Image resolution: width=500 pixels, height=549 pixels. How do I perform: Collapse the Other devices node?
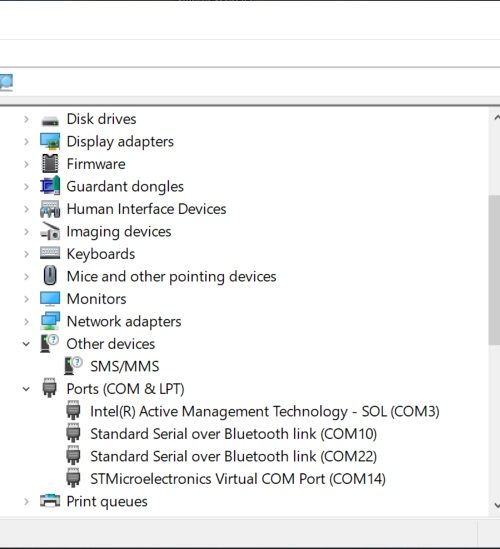pos(26,344)
